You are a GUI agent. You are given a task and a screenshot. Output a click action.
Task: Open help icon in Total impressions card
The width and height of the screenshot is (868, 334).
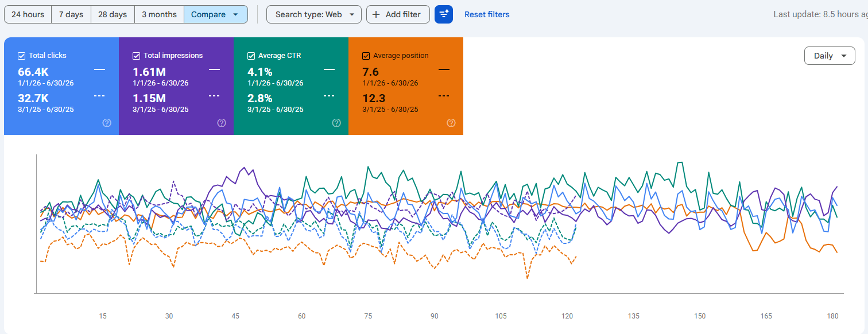[222, 123]
